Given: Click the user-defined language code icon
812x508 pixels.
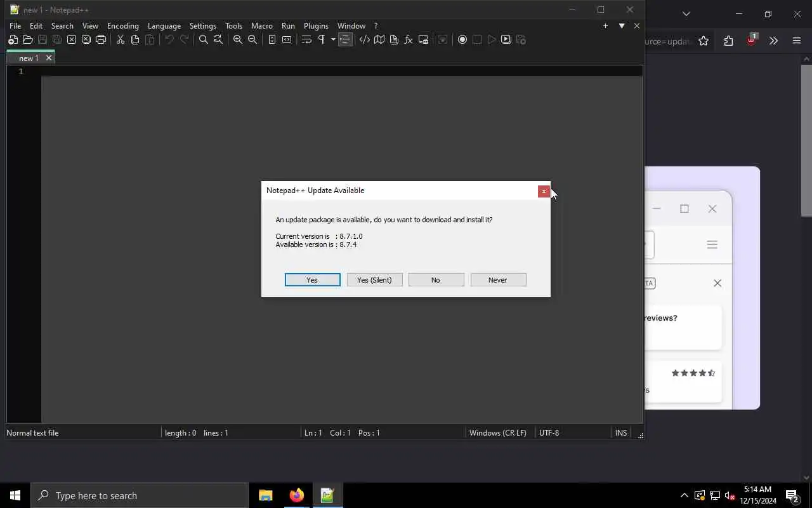Looking at the screenshot, I should pyautogui.click(x=365, y=39).
